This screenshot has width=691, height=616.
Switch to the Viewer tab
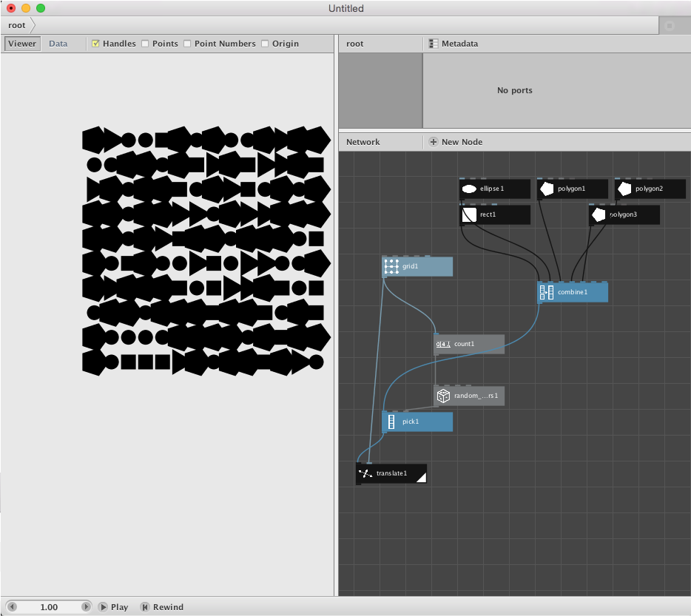pos(22,44)
